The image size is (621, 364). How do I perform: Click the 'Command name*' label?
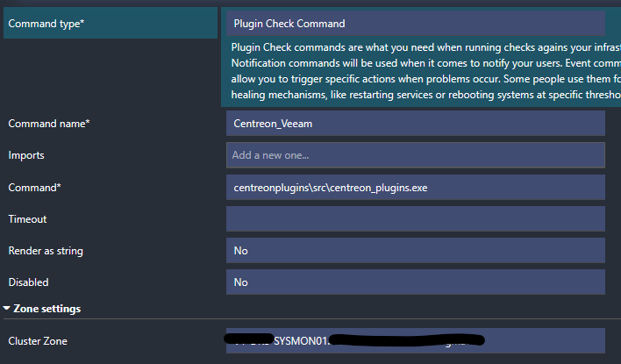click(x=49, y=124)
